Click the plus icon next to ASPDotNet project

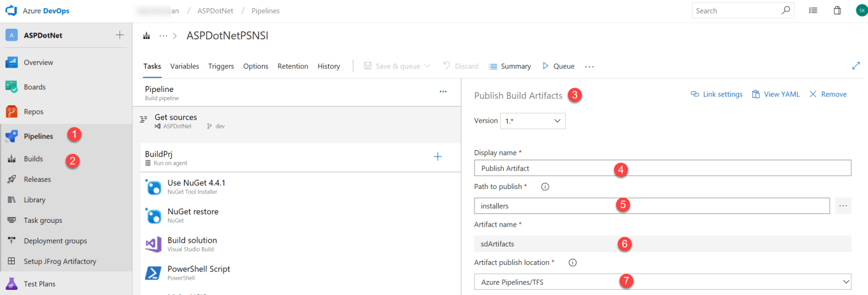[x=119, y=35]
